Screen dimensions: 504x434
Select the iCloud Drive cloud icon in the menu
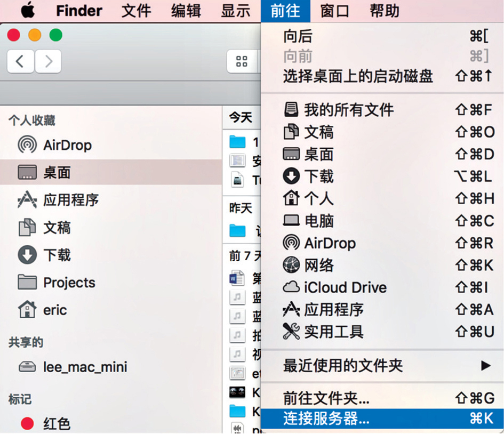291,287
